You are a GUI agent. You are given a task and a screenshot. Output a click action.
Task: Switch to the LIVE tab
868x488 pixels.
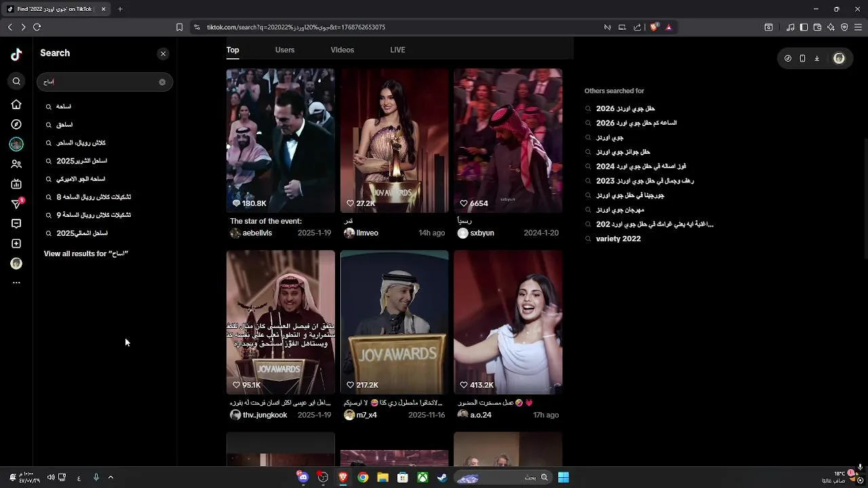pyautogui.click(x=397, y=49)
